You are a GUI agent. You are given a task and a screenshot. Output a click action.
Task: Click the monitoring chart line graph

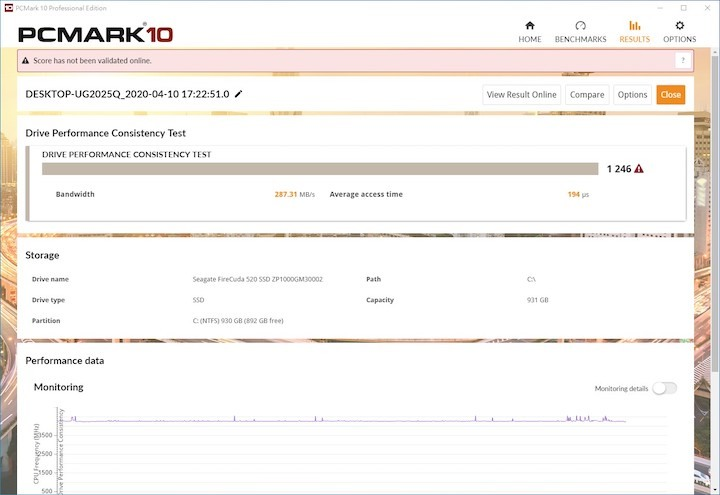tap(350, 420)
